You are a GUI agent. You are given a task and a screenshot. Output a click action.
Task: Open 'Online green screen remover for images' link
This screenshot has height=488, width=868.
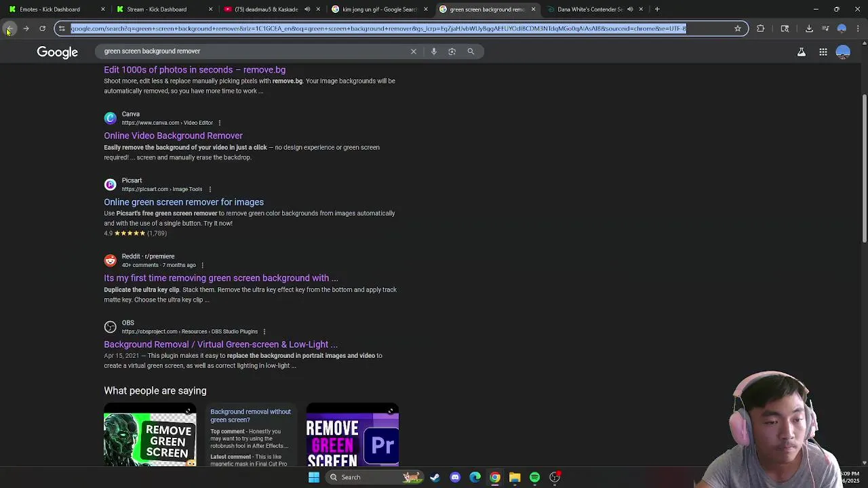click(184, 202)
